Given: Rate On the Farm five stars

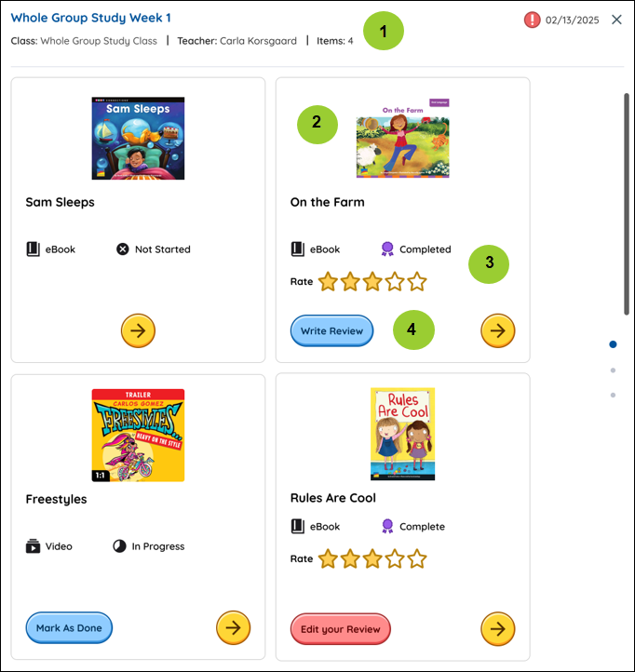Looking at the screenshot, I should coord(417,282).
